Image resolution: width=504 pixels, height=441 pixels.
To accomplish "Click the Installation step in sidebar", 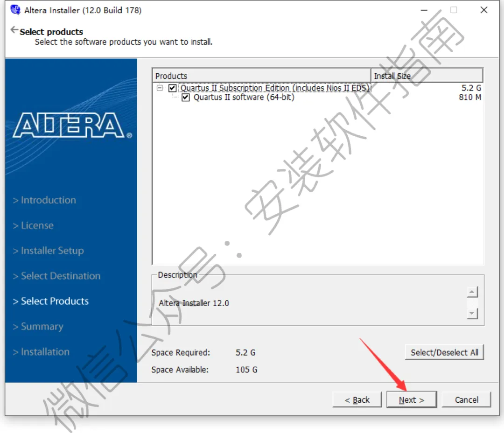I will pos(41,352).
